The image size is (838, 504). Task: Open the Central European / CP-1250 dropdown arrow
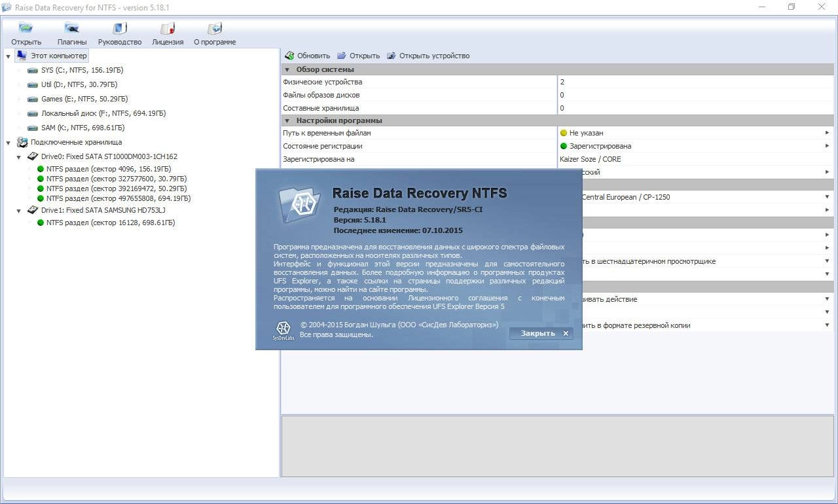828,197
